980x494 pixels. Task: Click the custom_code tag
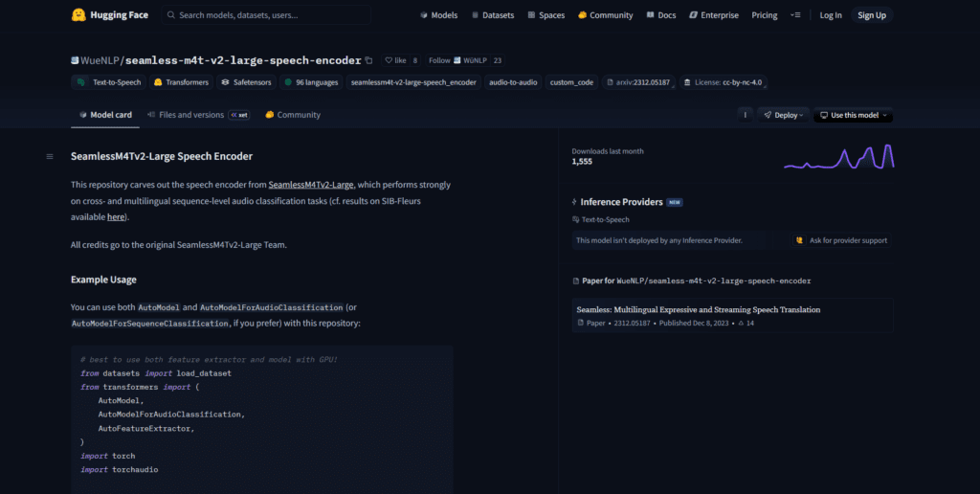pyautogui.click(x=572, y=82)
